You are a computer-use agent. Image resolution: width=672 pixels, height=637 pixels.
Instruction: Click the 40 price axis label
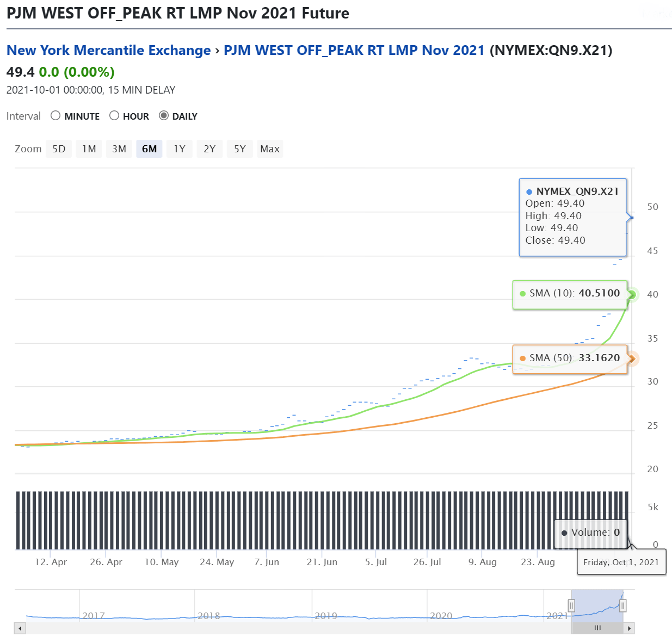653,294
